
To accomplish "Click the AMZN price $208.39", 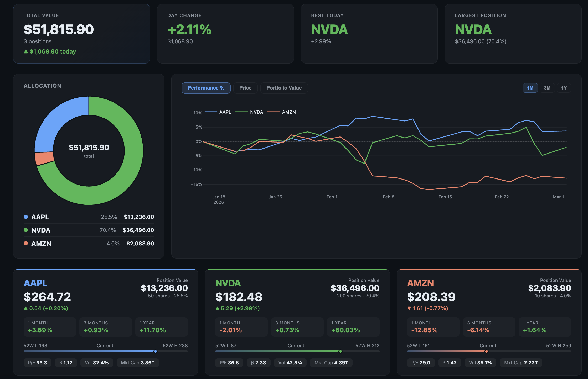I will [431, 297].
